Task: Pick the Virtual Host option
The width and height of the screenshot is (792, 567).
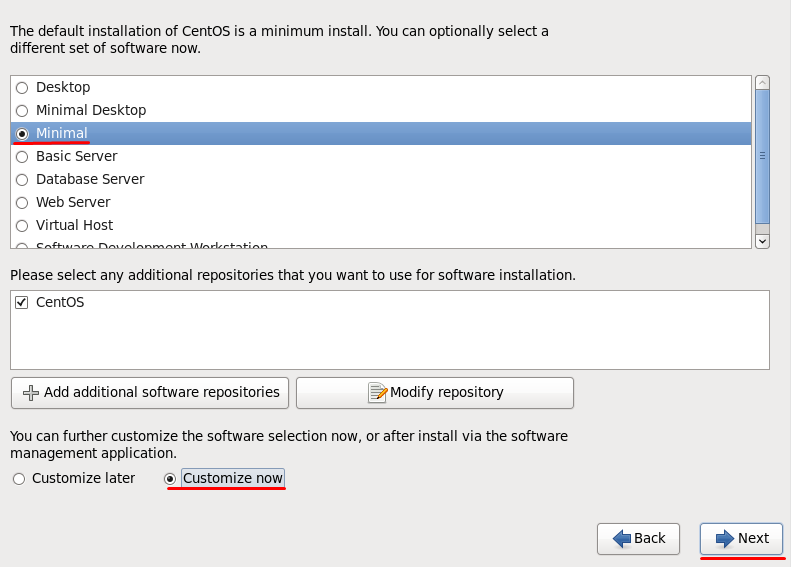Action: [22, 226]
